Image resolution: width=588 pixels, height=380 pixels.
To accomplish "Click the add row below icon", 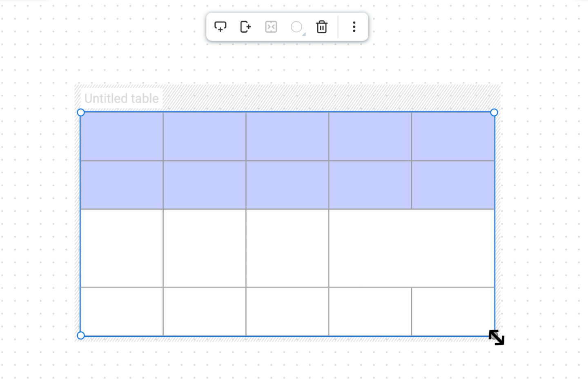I will pyautogui.click(x=220, y=27).
